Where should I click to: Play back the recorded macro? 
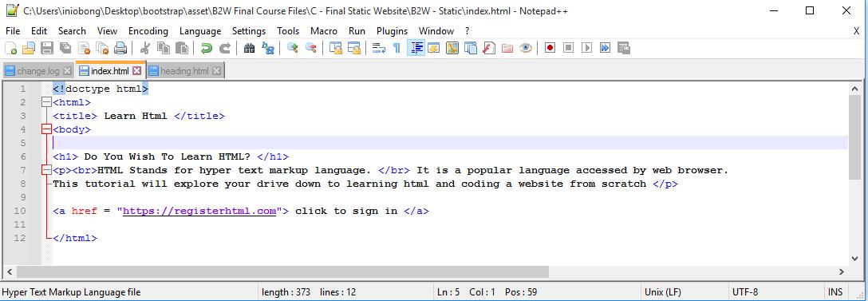pos(587,48)
